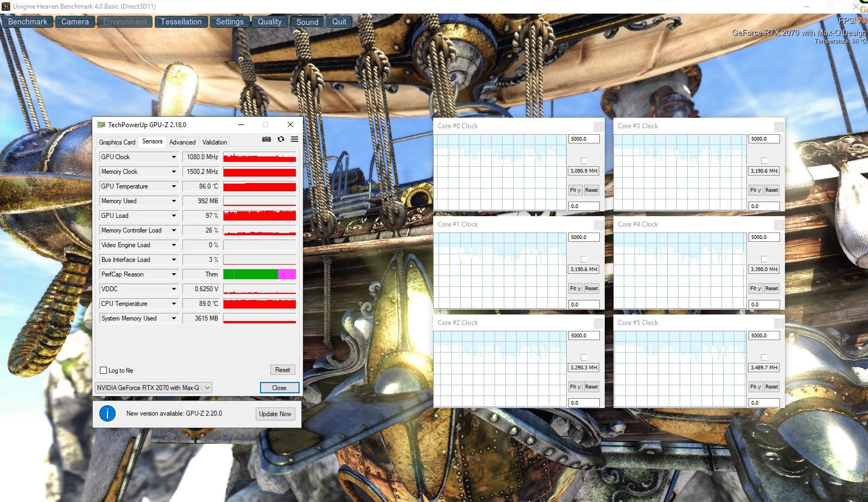Image resolution: width=868 pixels, height=502 pixels.
Task: Toggle the checkbox in Core #4 Clock window
Action: (x=764, y=259)
